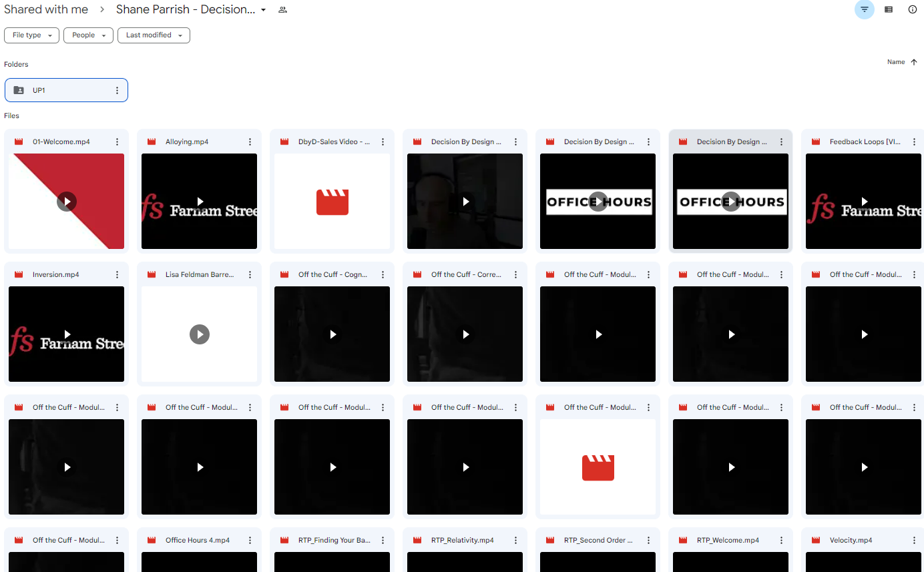
Task: Open the File type filter dropdown
Action: pos(31,35)
